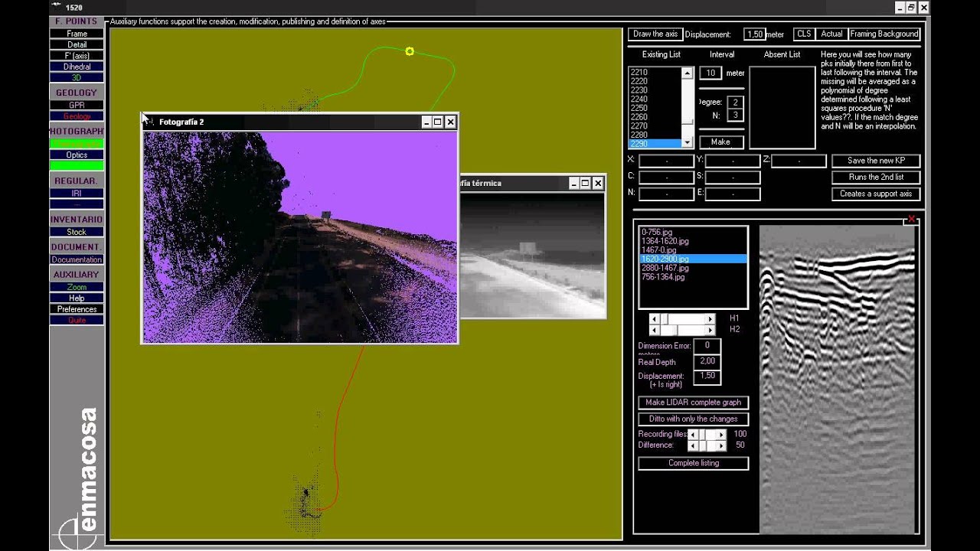Click the Draw the axis button
Image resolution: width=980 pixels, height=551 pixels.
coord(655,34)
